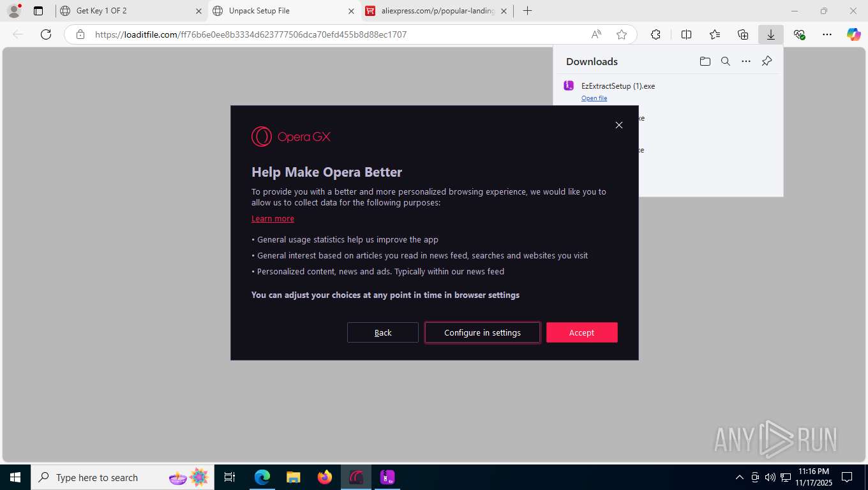The width and height of the screenshot is (868, 490).
Task: Refresh the page
Action: (x=46, y=34)
